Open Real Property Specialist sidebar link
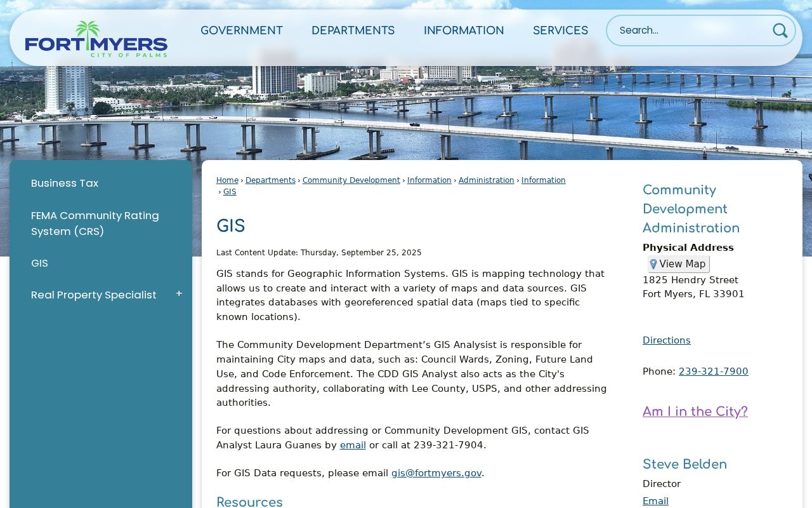The image size is (812, 508). tap(93, 295)
